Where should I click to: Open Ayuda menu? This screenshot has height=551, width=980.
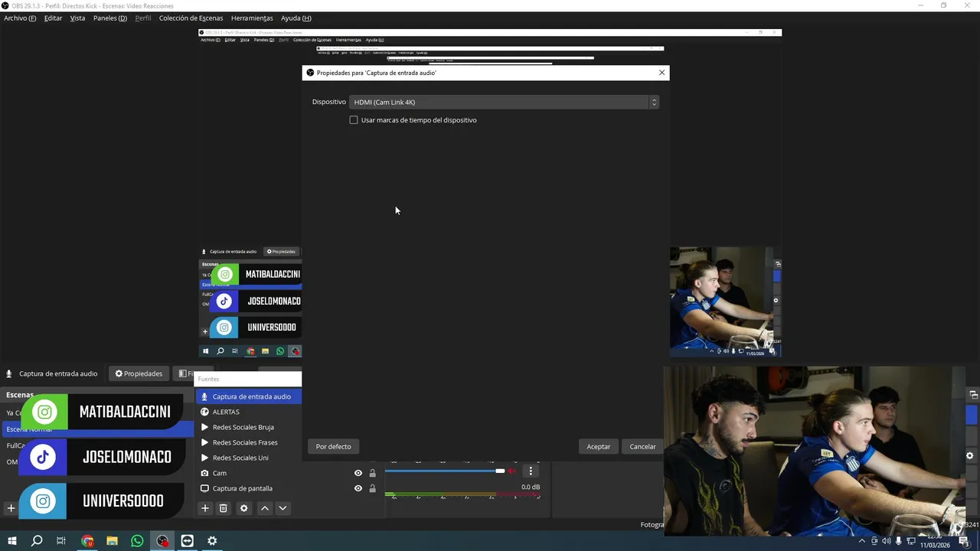click(x=296, y=18)
